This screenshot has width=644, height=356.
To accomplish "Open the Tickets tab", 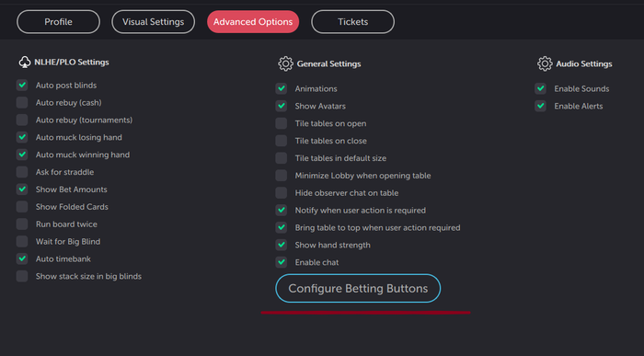I will [x=352, y=22].
